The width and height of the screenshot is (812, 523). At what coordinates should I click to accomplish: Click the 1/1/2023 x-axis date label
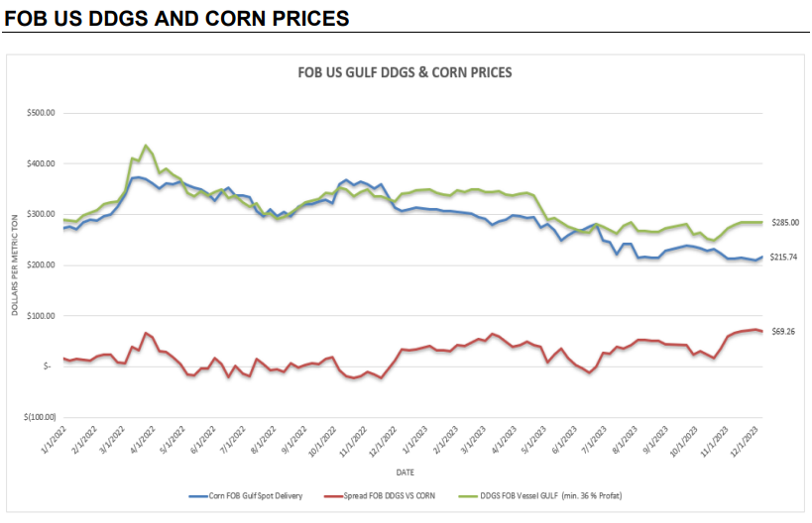(x=415, y=440)
